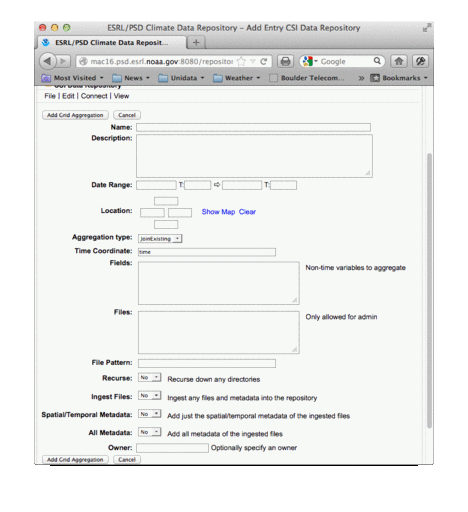Click into the Files text area

[x=219, y=332]
